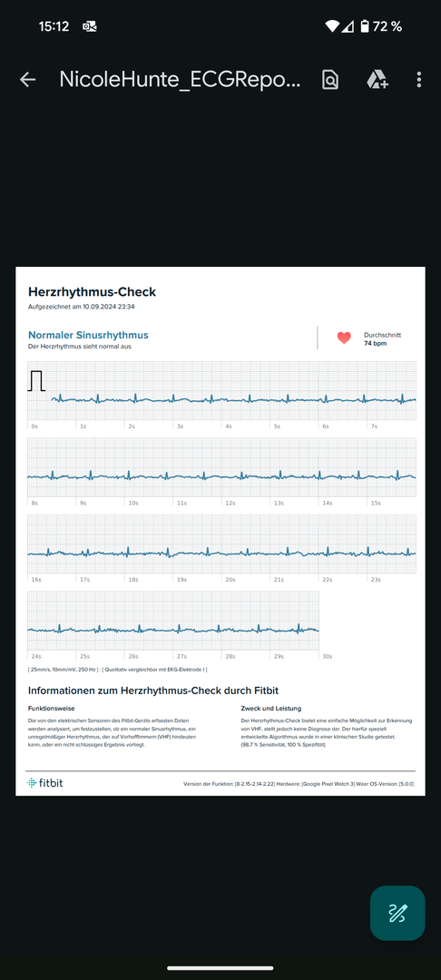441x980 pixels.
Task: Tap the bottom navigation gesture bar
Action: pyautogui.click(x=220, y=968)
